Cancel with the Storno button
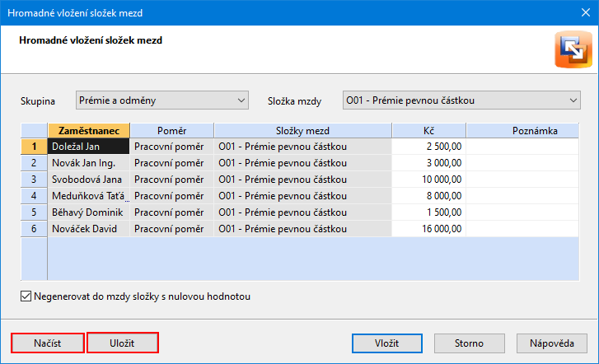The width and height of the screenshot is (599, 364). pyautogui.click(x=469, y=343)
